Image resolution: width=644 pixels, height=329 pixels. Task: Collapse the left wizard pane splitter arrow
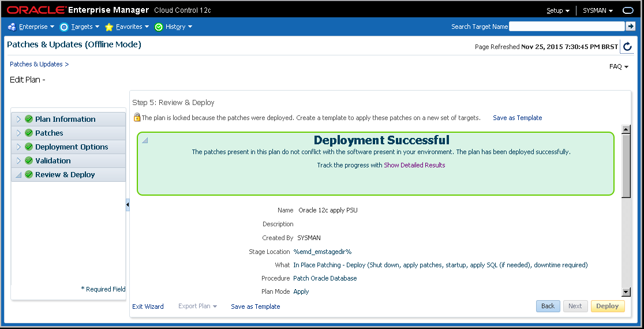click(x=128, y=204)
